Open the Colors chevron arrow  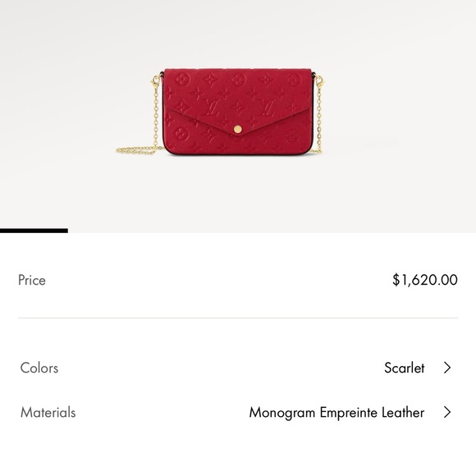(x=446, y=368)
